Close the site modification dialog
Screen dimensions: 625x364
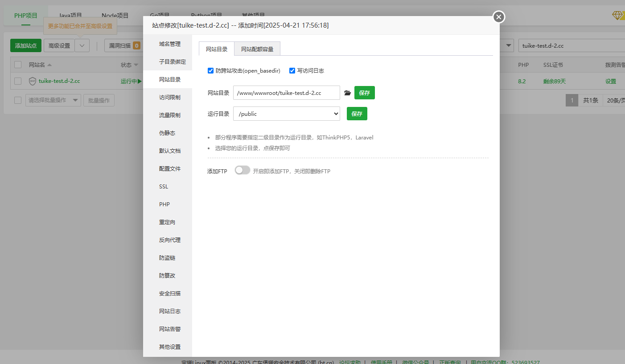tap(498, 17)
